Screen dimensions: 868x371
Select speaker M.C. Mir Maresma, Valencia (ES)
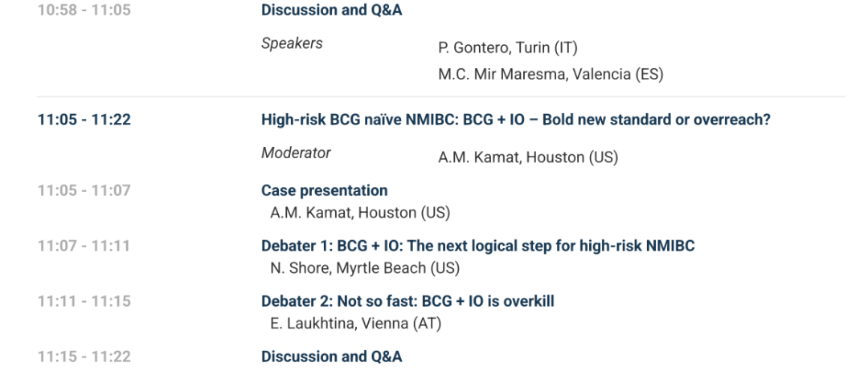551,75
